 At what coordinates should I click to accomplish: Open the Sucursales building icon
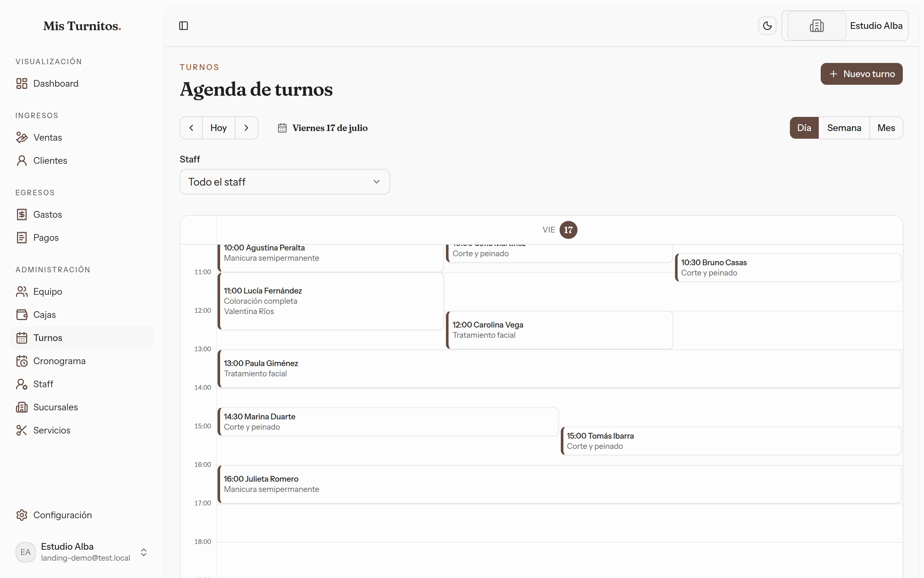[x=22, y=407]
